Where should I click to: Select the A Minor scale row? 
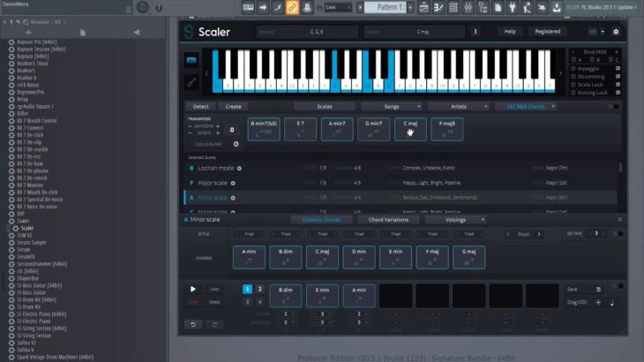tap(401, 198)
